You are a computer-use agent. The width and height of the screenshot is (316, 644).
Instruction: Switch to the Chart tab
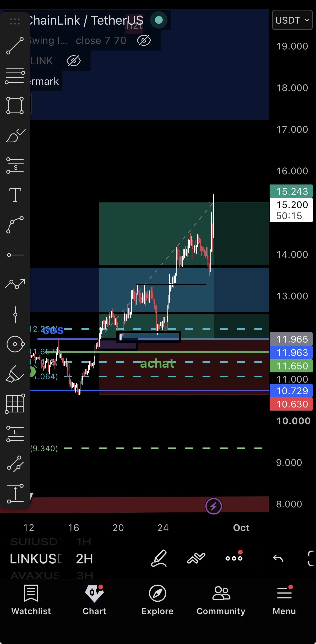click(x=95, y=600)
